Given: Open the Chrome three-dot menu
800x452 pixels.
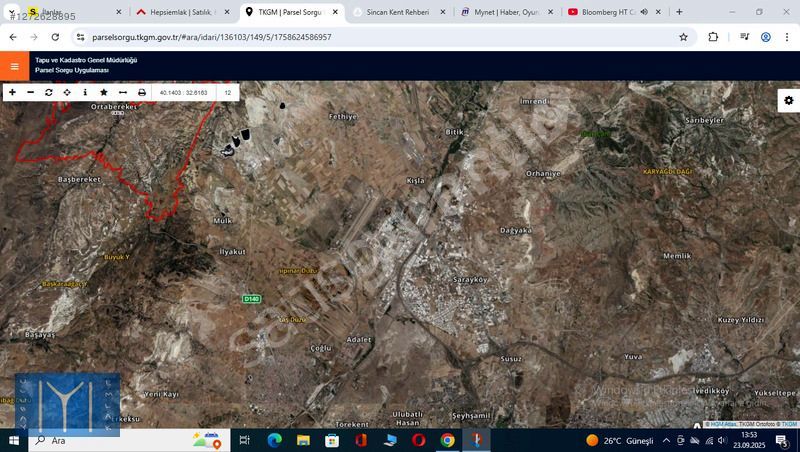Looking at the screenshot, I should [787, 37].
